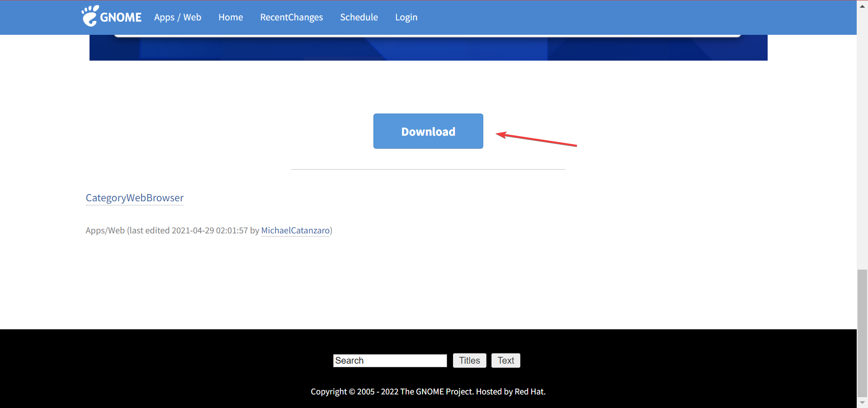Click the Titles search button
This screenshot has width=868, height=408.
click(469, 361)
